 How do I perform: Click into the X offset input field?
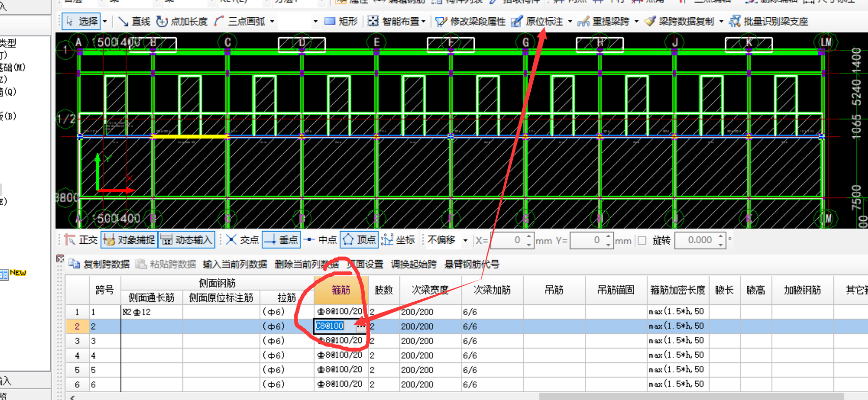pos(507,240)
